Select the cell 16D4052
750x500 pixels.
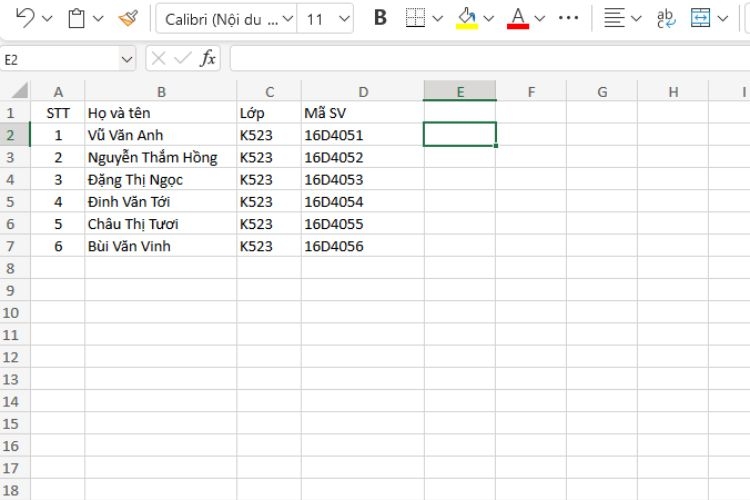(363, 157)
